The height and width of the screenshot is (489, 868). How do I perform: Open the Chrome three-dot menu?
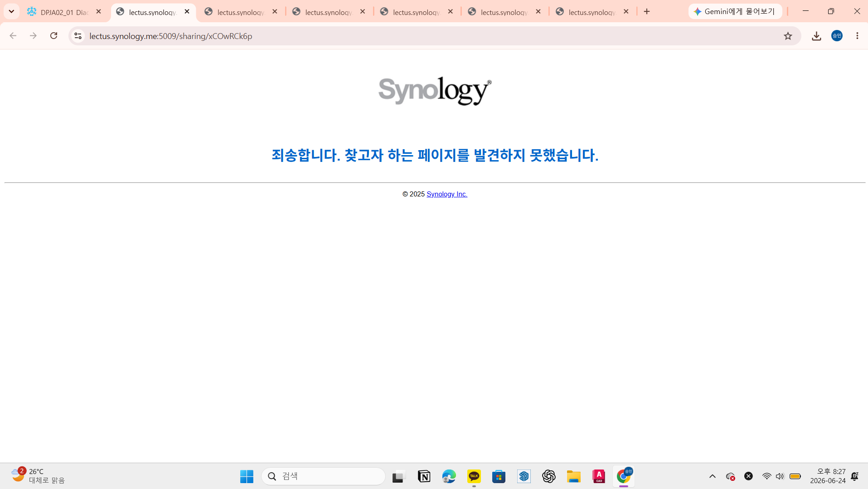tap(857, 36)
